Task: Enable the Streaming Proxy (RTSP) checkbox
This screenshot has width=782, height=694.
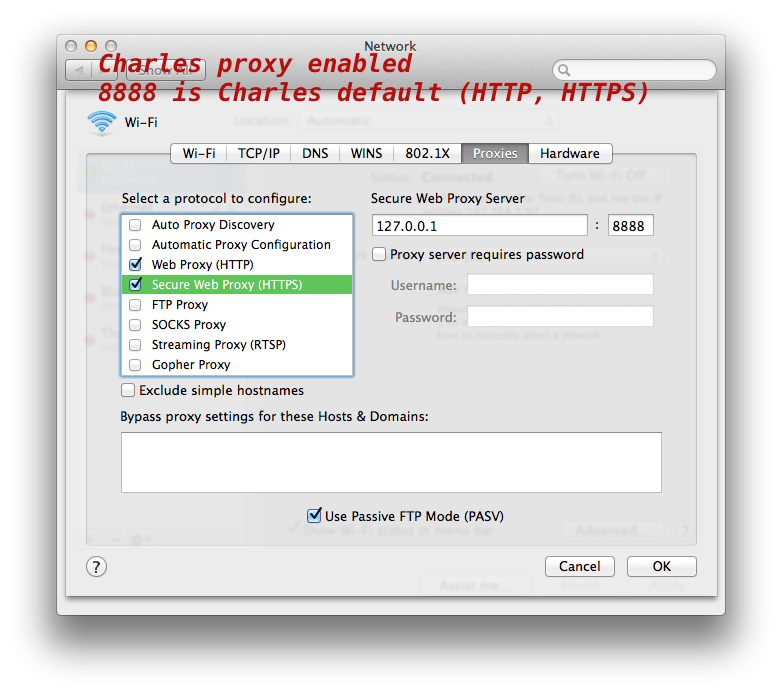Action: (135, 345)
